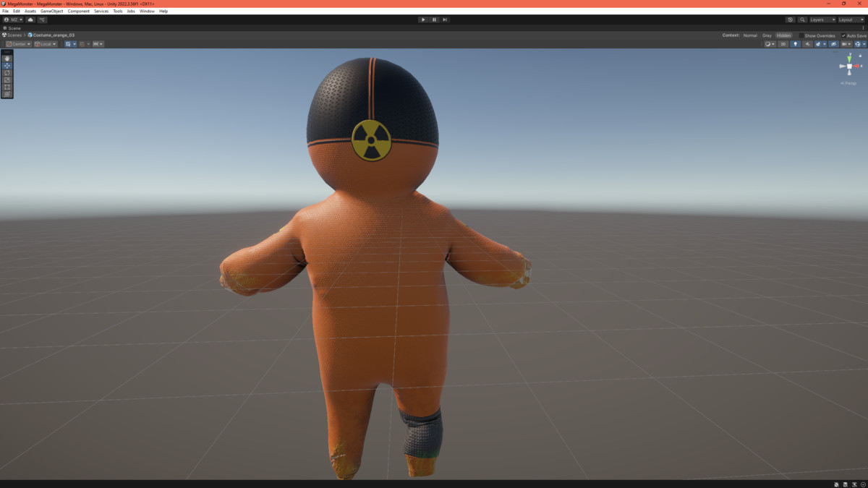Image resolution: width=868 pixels, height=488 pixels.
Task: Open the Layers dropdown
Action: pos(822,20)
